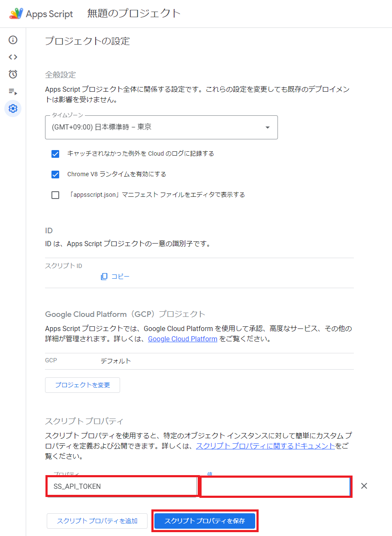This screenshot has width=392, height=536.
Task: Disable the Chrome V8 runtime checkbox
Action: click(55, 174)
